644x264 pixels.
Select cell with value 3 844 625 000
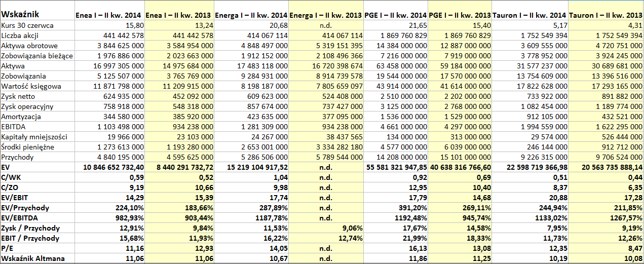109,46
